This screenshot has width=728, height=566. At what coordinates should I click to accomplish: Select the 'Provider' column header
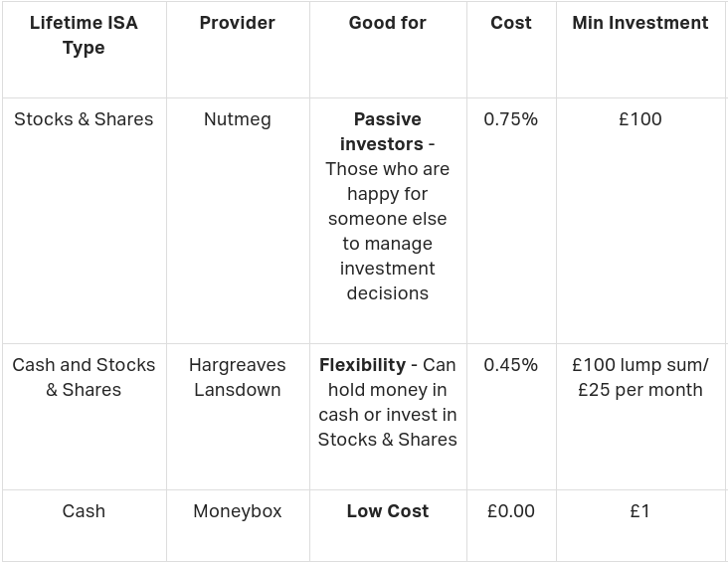[237, 23]
